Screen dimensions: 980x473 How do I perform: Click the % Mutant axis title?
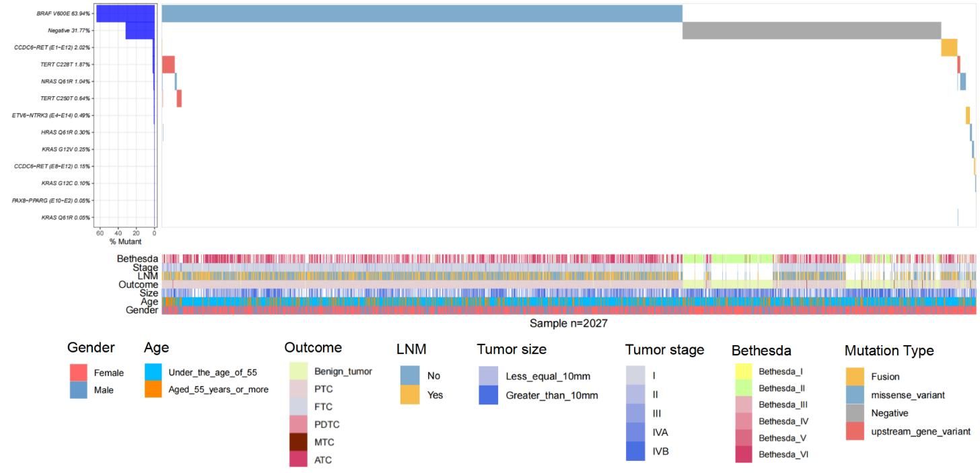click(x=127, y=242)
